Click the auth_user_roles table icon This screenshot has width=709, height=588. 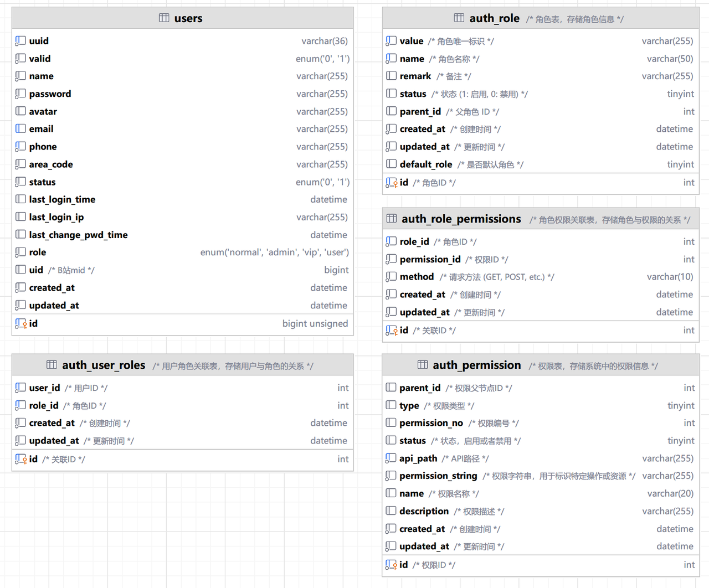52,365
